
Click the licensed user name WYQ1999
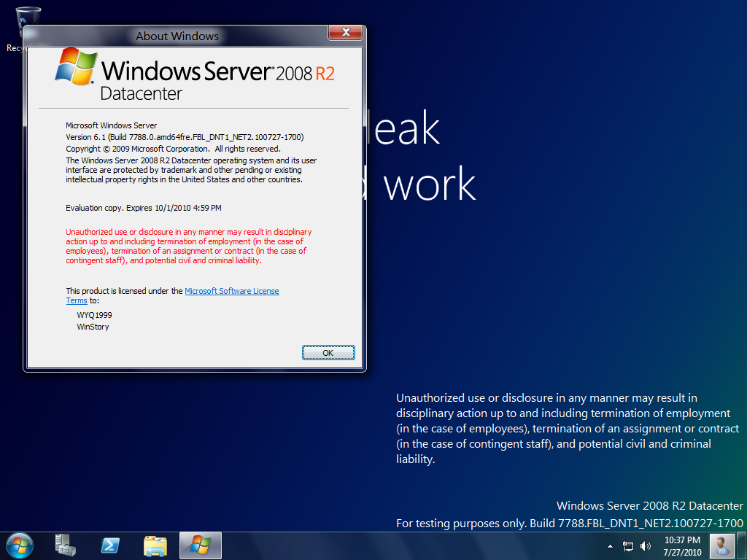click(x=94, y=315)
